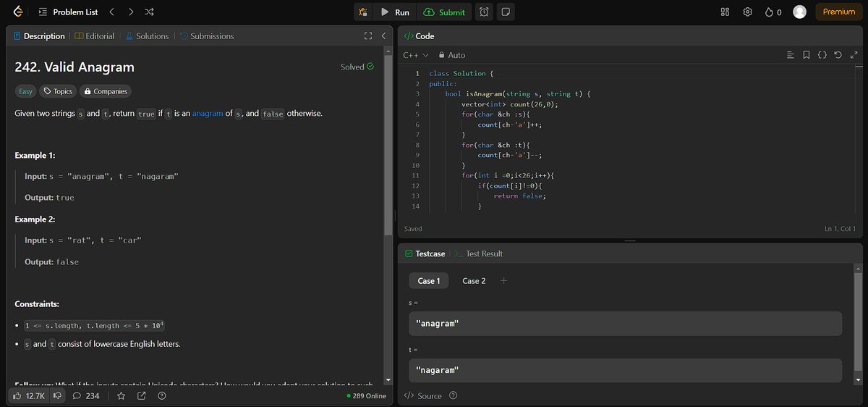The width and height of the screenshot is (868, 407).
Task: Click line number 12 in the editor
Action: click(x=415, y=185)
